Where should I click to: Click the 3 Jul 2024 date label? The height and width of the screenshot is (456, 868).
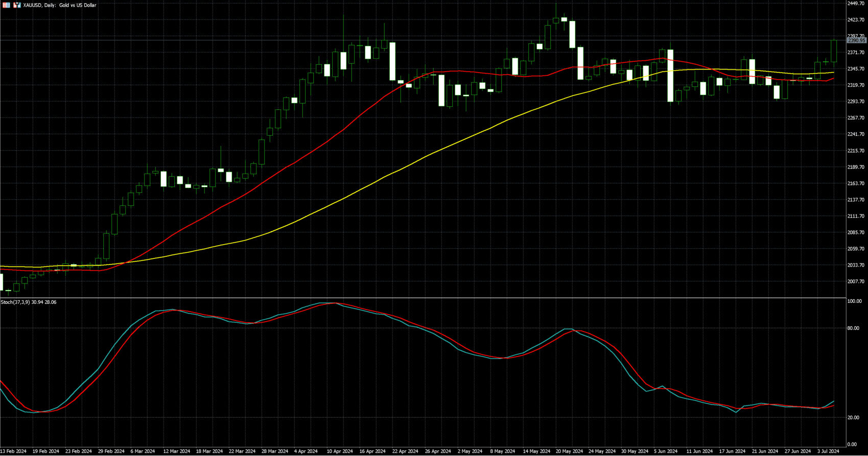click(827, 451)
